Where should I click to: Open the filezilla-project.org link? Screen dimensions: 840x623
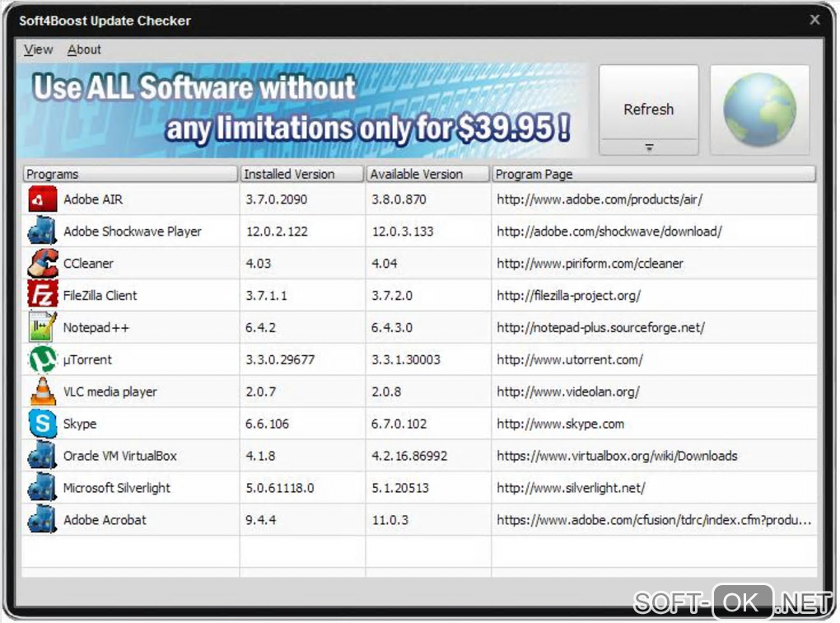[568, 295]
